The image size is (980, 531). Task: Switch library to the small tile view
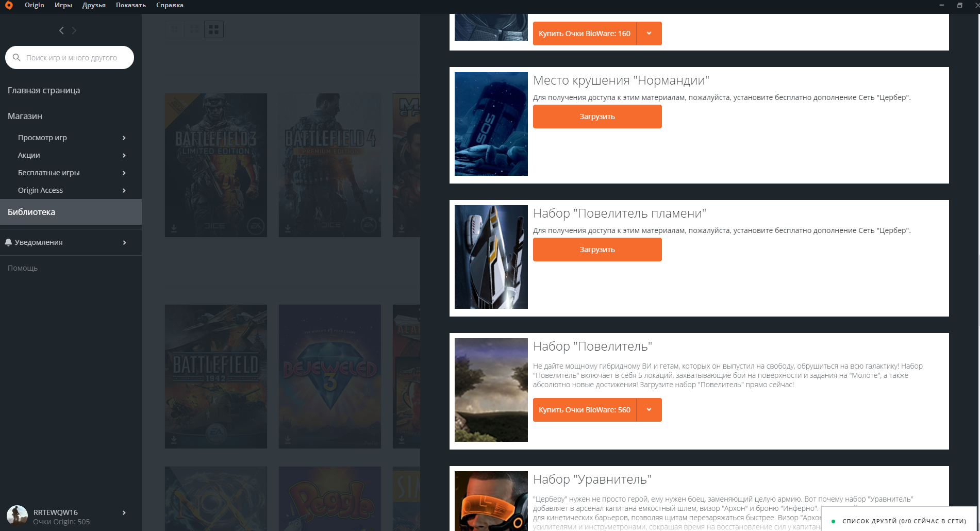pyautogui.click(x=174, y=29)
